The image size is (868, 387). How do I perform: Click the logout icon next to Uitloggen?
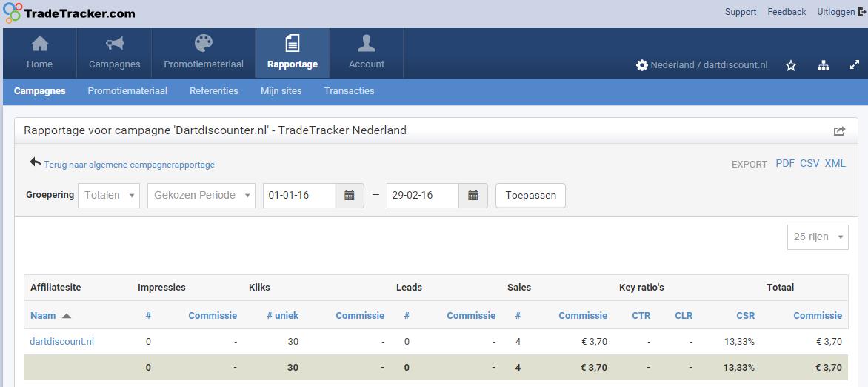pyautogui.click(x=861, y=12)
